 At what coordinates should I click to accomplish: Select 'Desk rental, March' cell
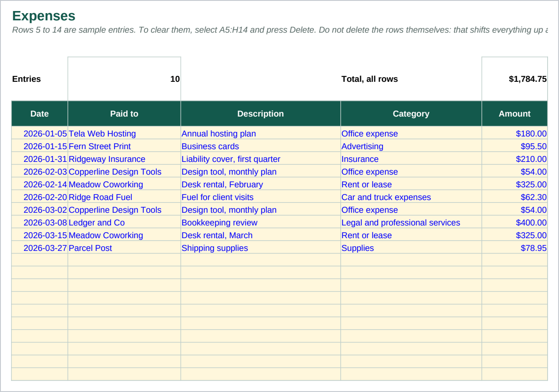[261, 235]
